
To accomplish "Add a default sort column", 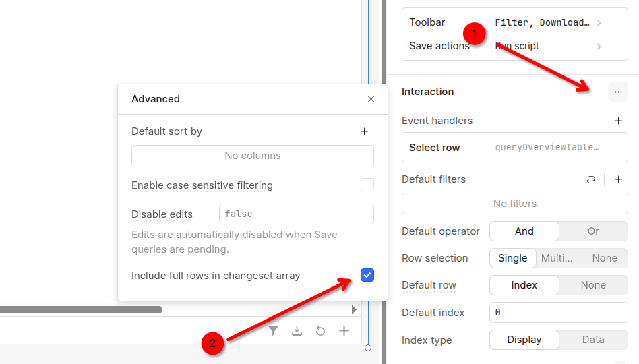I will (364, 131).
